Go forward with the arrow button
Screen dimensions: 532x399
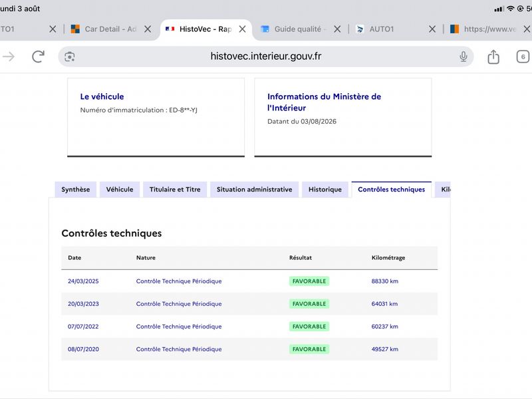tap(9, 57)
